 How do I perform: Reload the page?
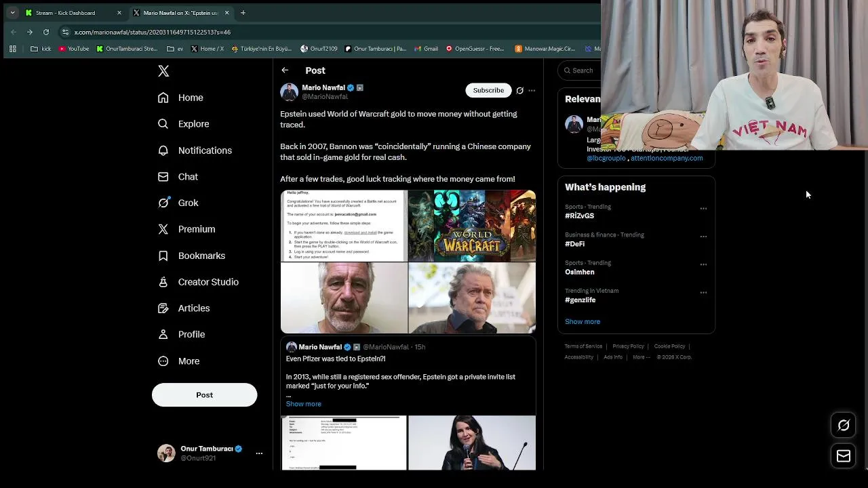46,32
